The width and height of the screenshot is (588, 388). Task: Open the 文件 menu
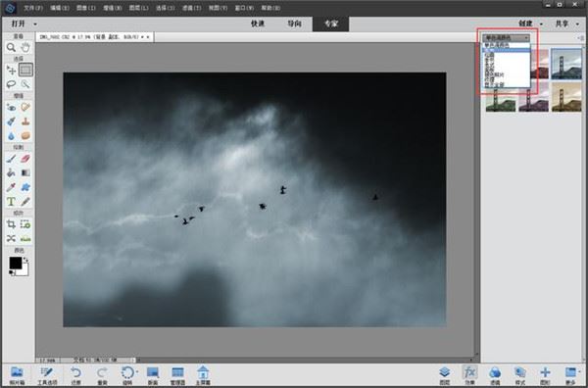pyautogui.click(x=33, y=8)
